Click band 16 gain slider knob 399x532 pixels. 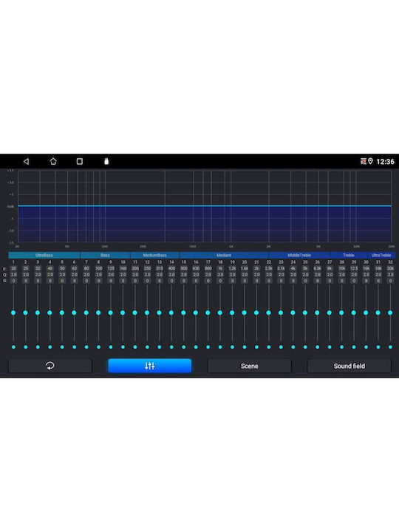[196, 313]
